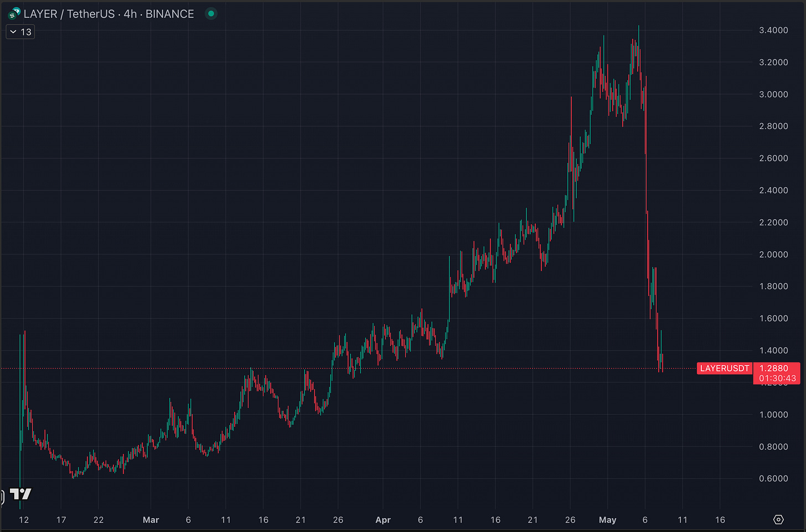
Task: Click the LAYER coin logo icon
Action: click(x=14, y=14)
